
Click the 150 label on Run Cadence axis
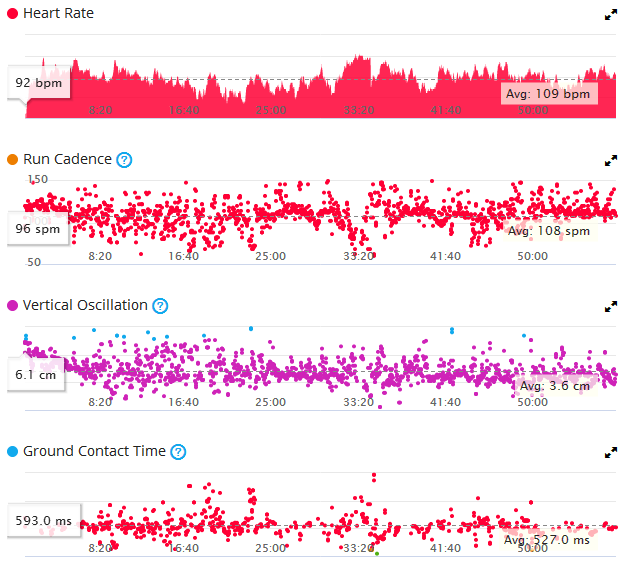point(38,179)
